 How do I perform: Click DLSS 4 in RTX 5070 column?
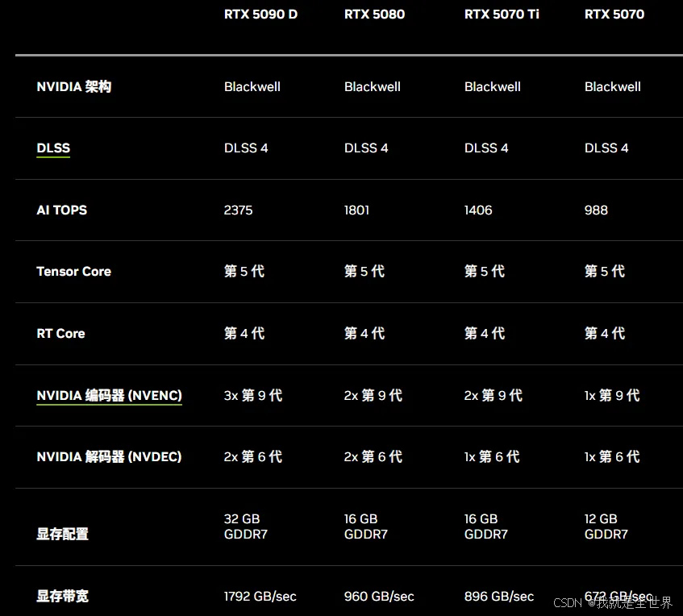(x=606, y=148)
